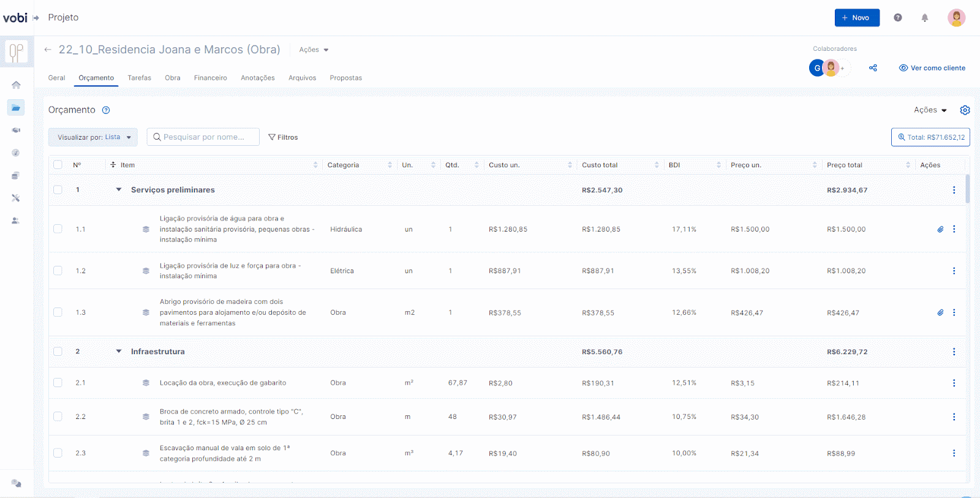Screen dimensions: 980x498
Task: Click the Projeto breadcrumb link
Action: pos(63,18)
